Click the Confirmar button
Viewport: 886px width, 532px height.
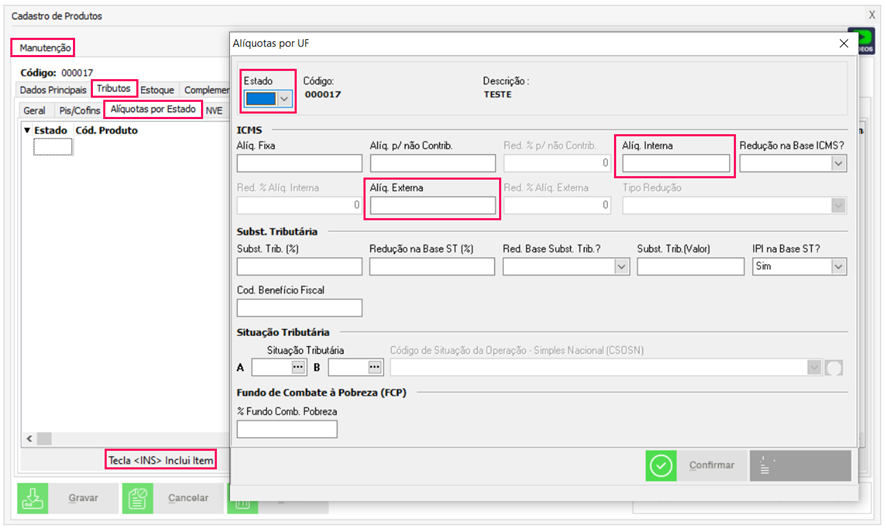(x=712, y=466)
